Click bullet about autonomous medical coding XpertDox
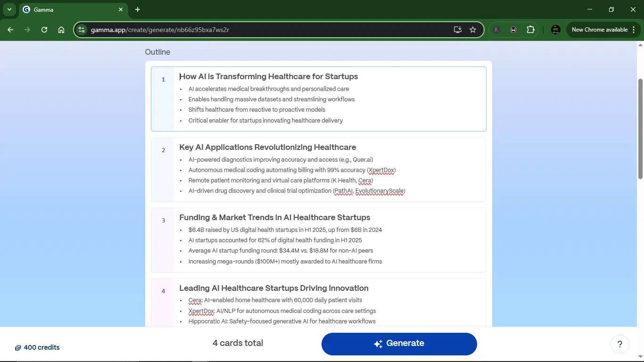Viewport: 644px width, 362px height. point(292,170)
